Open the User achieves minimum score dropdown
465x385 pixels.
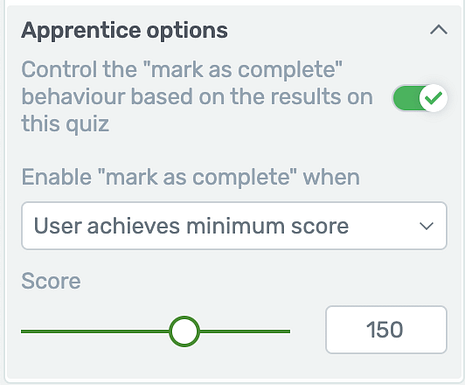click(x=234, y=226)
